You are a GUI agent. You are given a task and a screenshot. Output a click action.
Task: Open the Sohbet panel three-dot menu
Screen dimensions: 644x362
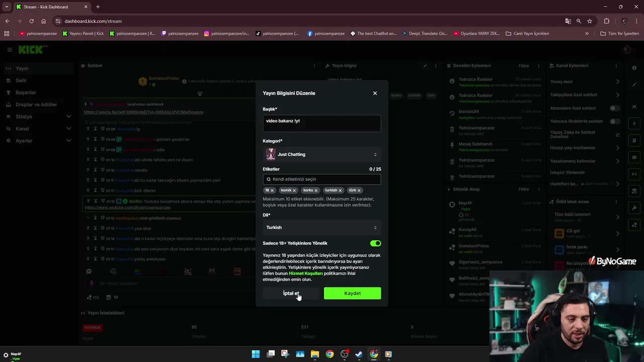coord(314,66)
